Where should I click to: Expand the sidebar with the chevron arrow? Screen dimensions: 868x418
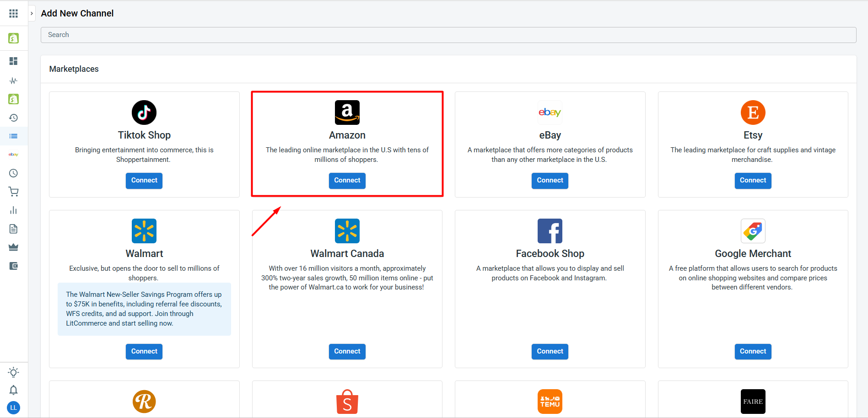[x=32, y=14]
